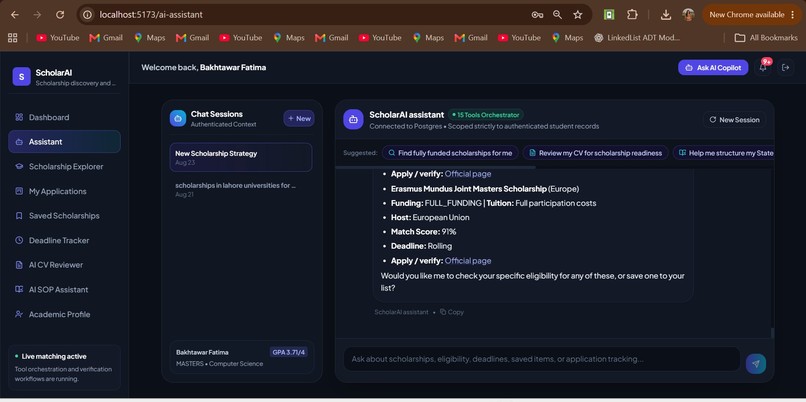Screen dimensions: 806x402
Task: Open the first Gmail bookmark
Action: pyautogui.click(x=106, y=38)
